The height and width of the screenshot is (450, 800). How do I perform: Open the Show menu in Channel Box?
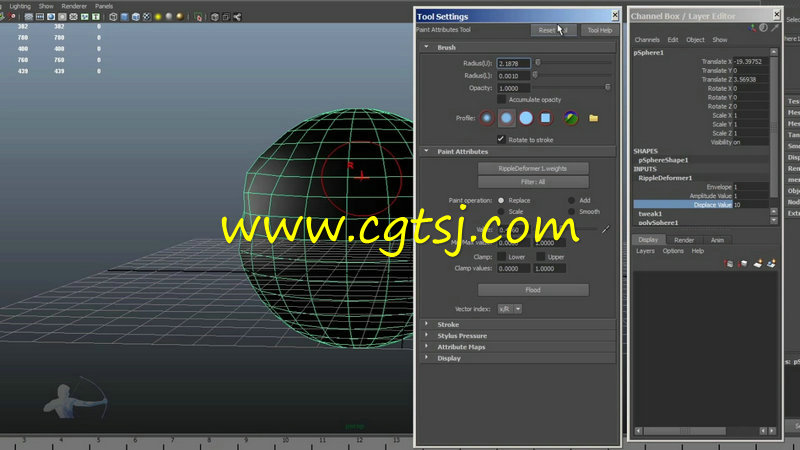(720, 40)
